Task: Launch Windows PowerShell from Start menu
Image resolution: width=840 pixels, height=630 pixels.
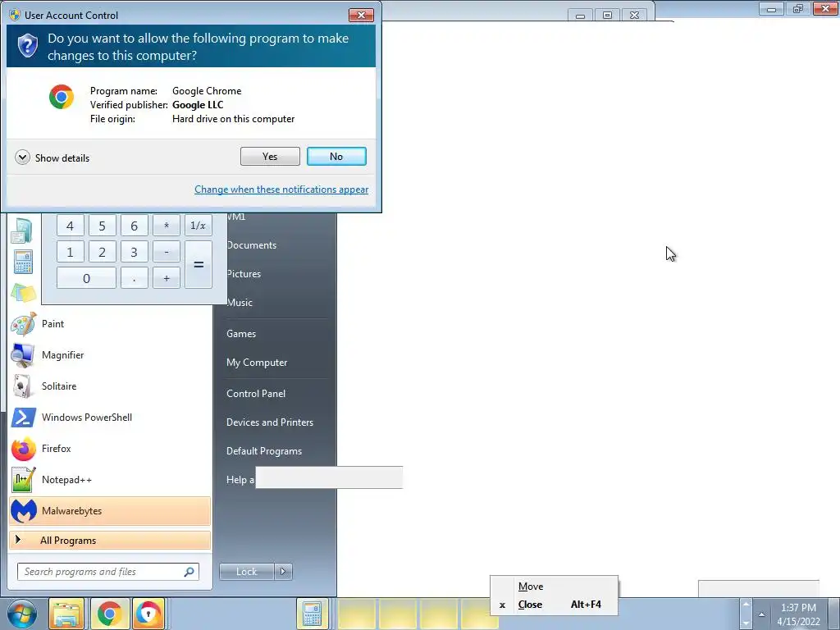Action: [110, 418]
